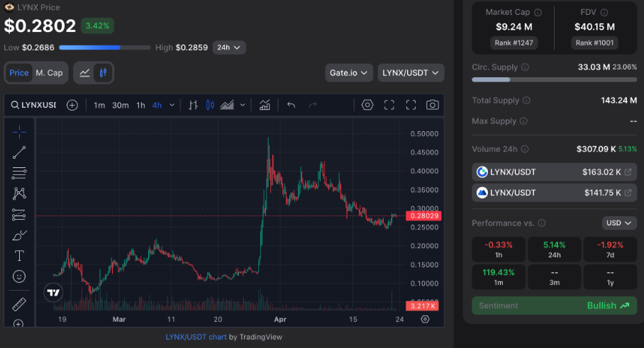Set chart interval to 1m
The image size is (644, 348).
(x=99, y=106)
